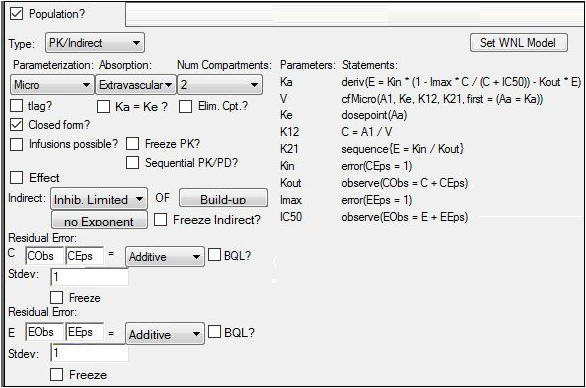Click the Kout parameter
586x388 pixels.
291,183
